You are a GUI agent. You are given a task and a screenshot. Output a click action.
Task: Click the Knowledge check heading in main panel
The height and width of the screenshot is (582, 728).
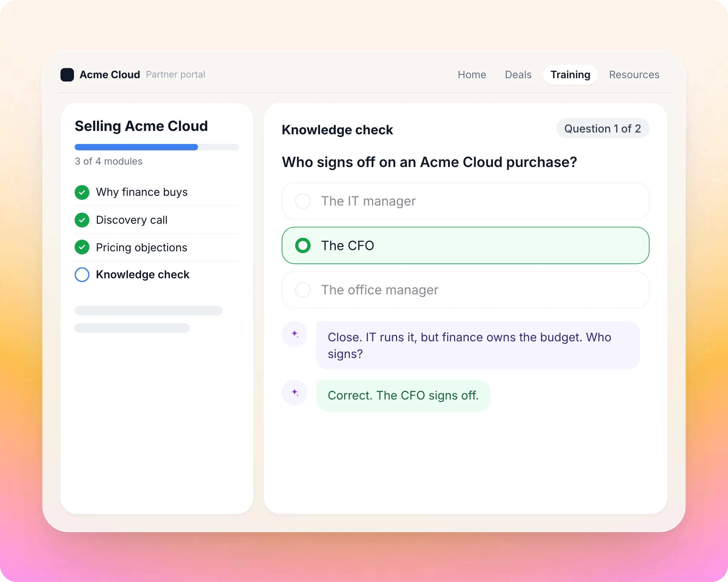337,130
